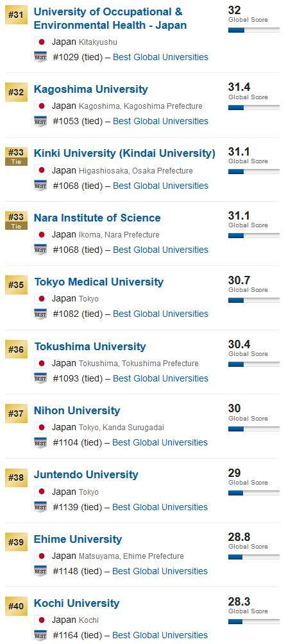Image resolution: width=286 pixels, height=644 pixels.
Task: Open Nara Institute of Science link
Action: [97, 218]
